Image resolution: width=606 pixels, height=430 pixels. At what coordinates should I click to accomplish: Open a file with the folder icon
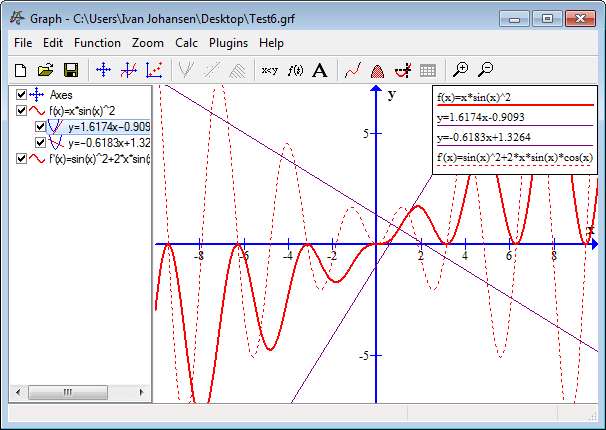click(46, 70)
